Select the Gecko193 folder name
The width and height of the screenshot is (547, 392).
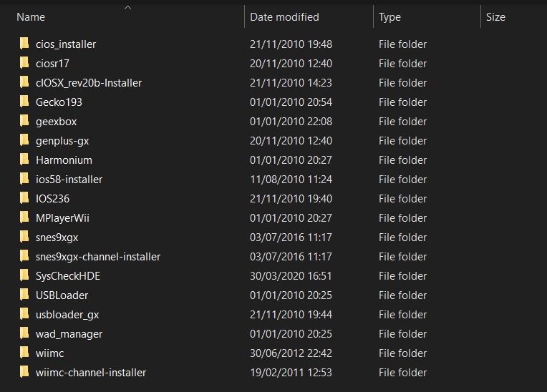coord(59,102)
